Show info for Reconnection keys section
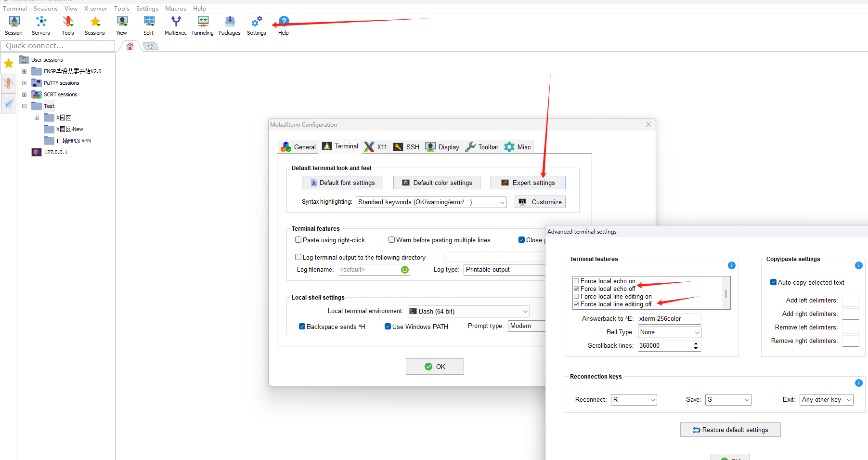Viewport: 868px width, 460px height. click(x=858, y=383)
